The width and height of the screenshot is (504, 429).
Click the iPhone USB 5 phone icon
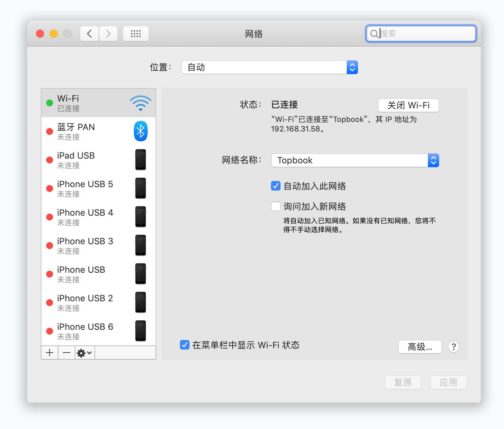140,188
